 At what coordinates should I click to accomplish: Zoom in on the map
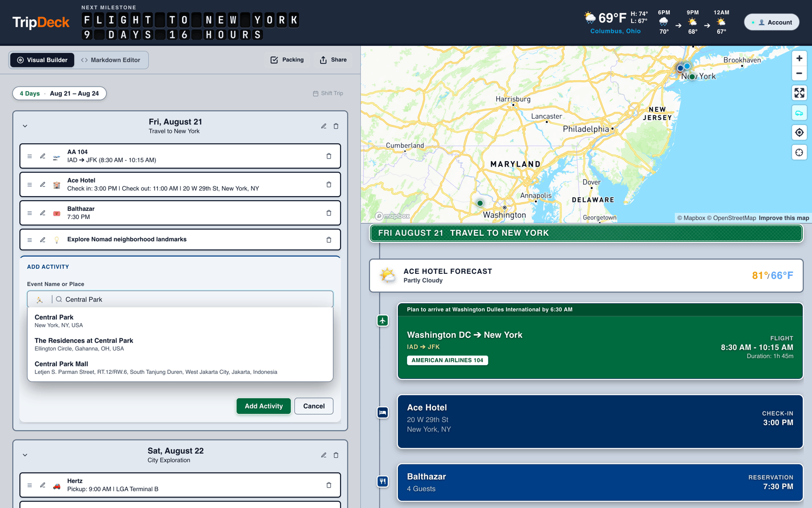(x=799, y=58)
